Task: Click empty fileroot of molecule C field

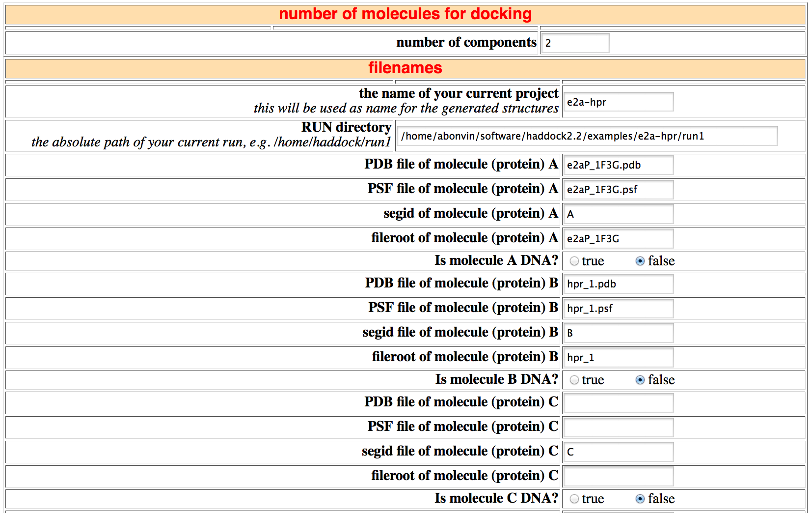Action: click(x=619, y=476)
